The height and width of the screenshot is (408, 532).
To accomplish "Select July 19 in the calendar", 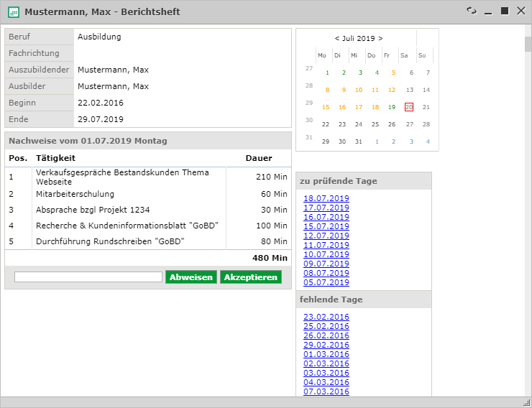I will tap(392, 107).
